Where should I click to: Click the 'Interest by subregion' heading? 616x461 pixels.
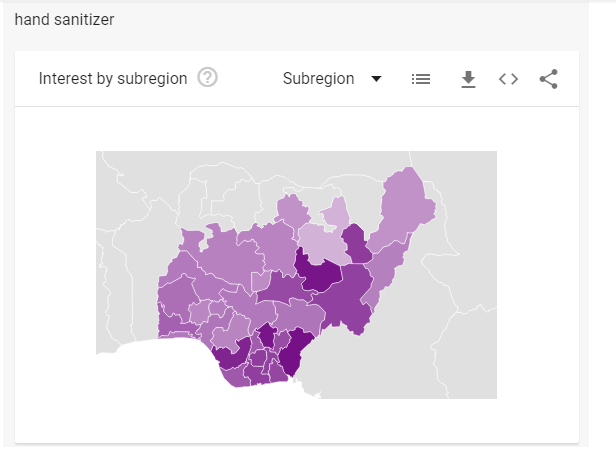coord(113,79)
